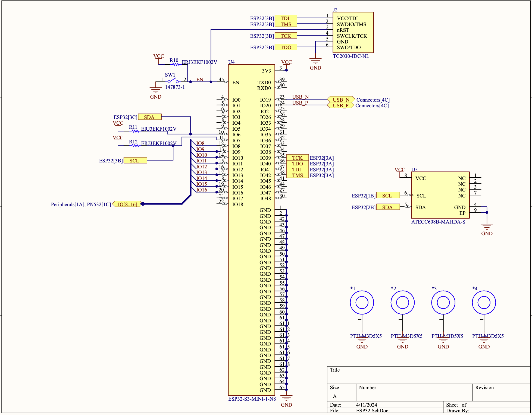
Task: Select the ESP32-S3-MINI-1-N8 component label
Action: 252,399
